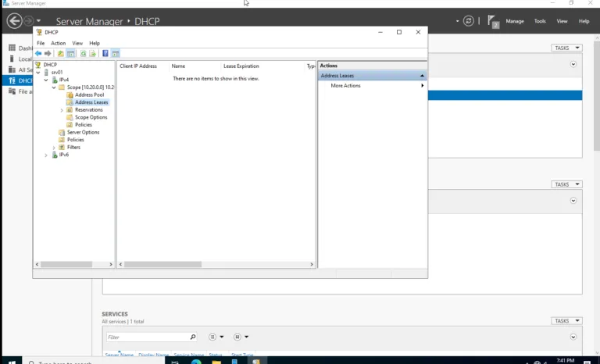The height and width of the screenshot is (364, 600).
Task: Collapse the Address Leases actions section
Action: pos(422,76)
